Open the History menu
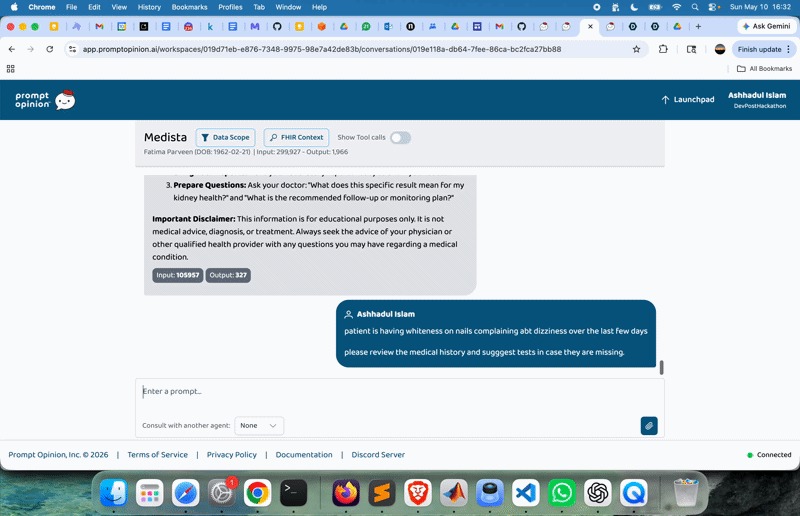 [x=149, y=7]
